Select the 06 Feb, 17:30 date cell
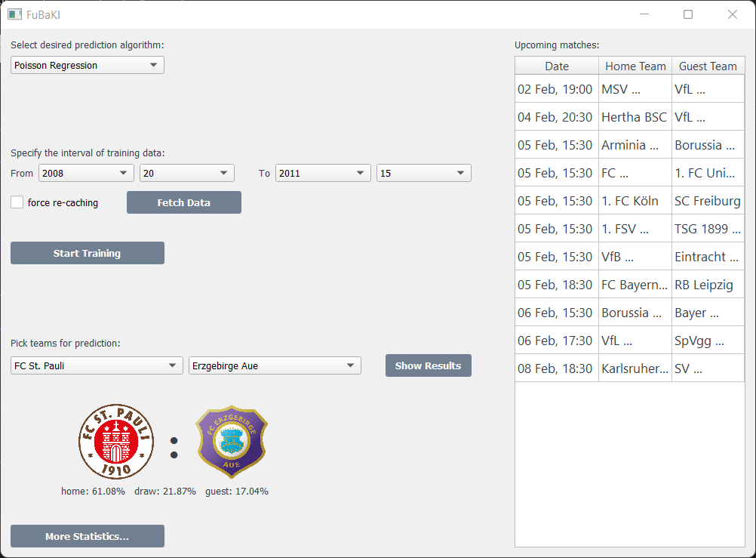756x558 pixels. coord(557,341)
